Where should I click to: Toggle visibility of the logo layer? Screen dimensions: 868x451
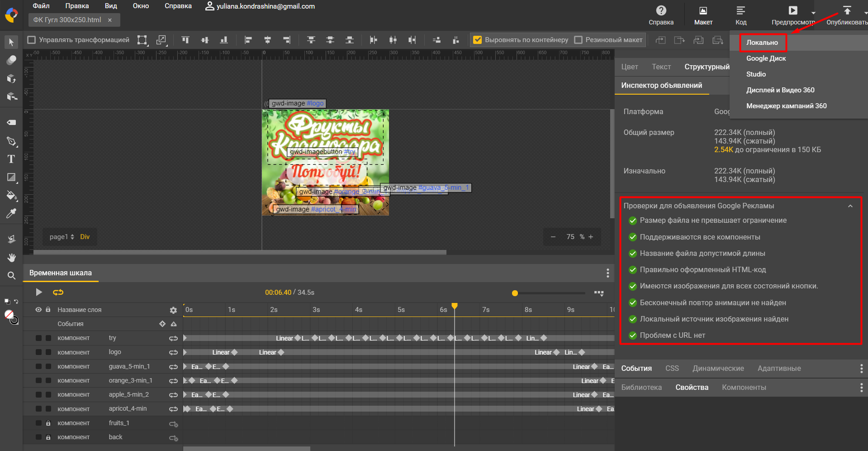coord(38,352)
